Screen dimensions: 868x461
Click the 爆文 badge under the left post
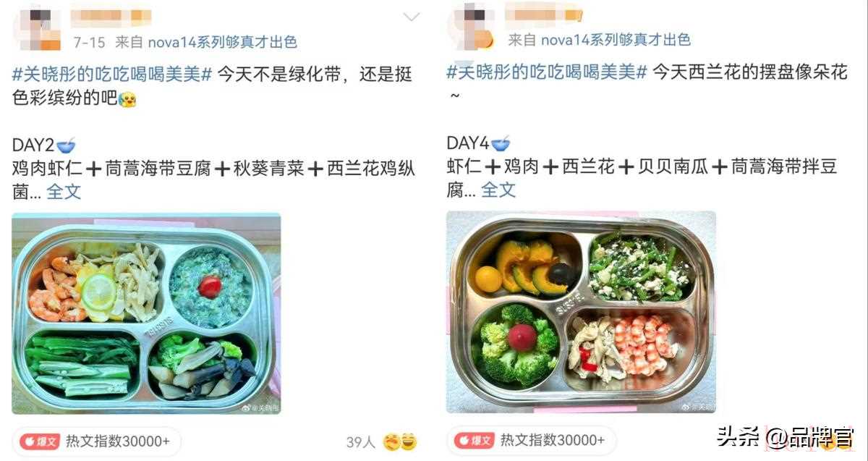(39, 441)
